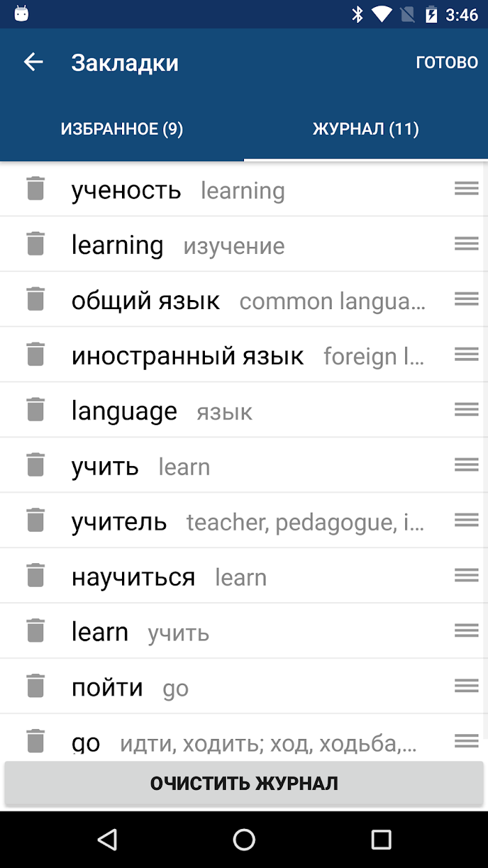Tap the drag handle beside "учитель"

(x=466, y=519)
